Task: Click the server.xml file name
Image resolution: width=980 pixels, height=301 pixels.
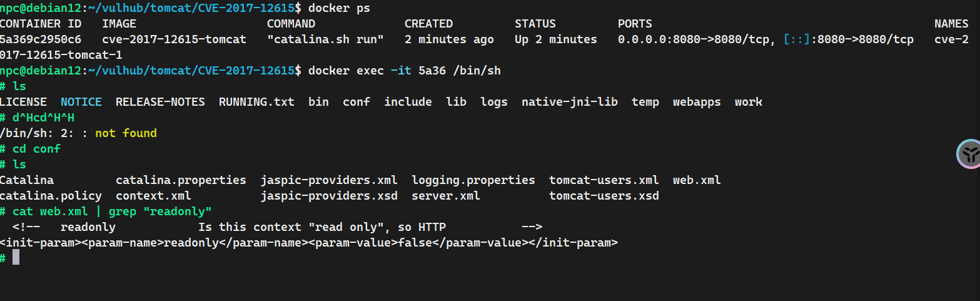Action: tap(446, 196)
